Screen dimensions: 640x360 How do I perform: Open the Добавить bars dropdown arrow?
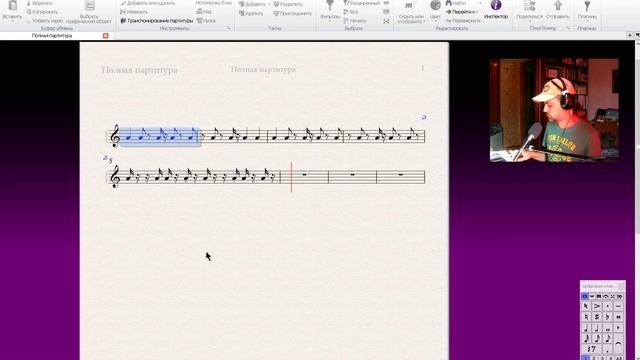(x=269, y=4)
